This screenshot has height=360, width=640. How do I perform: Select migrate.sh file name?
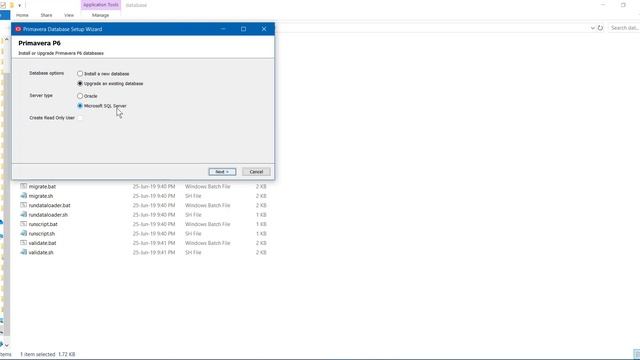[41, 196]
